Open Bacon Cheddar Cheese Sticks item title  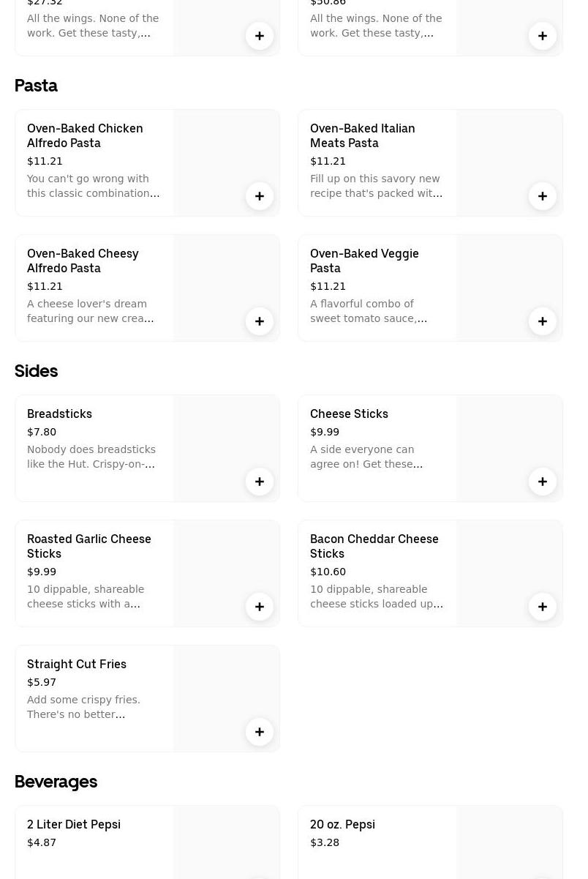coord(374,546)
